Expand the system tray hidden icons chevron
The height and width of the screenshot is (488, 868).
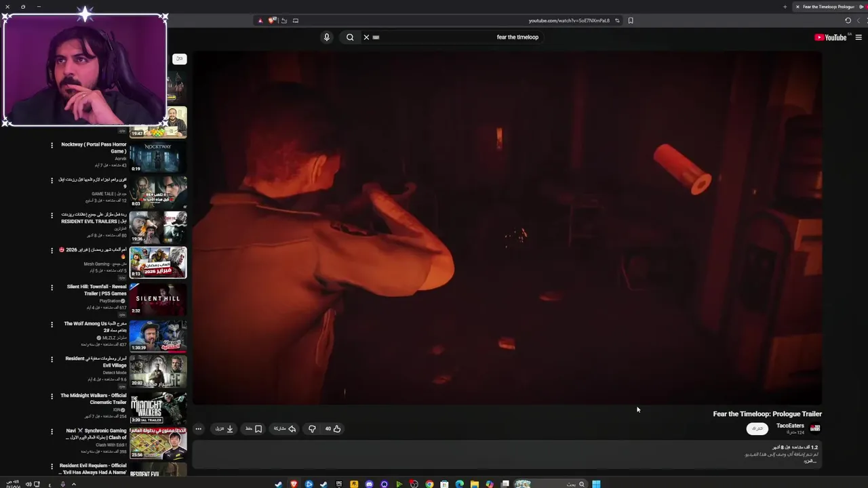73,484
